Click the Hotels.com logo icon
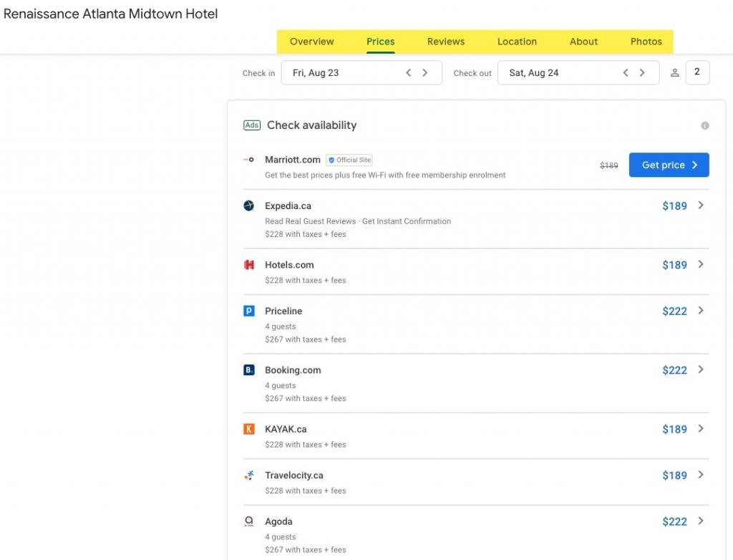 coord(248,265)
